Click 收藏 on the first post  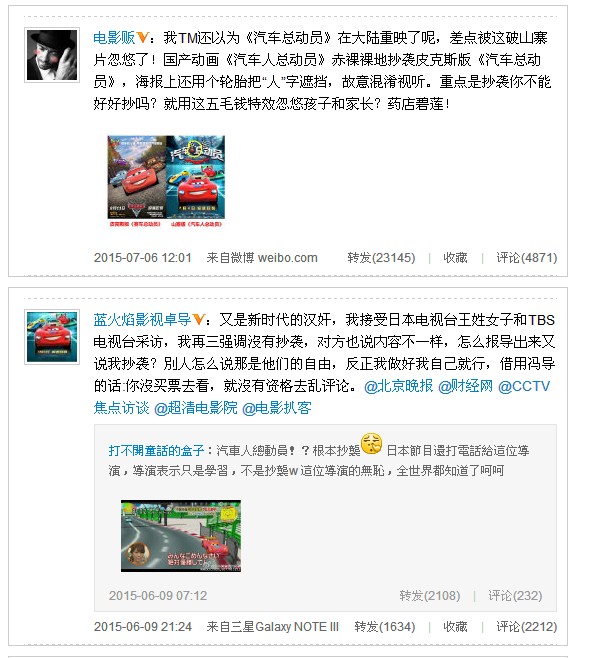455,258
